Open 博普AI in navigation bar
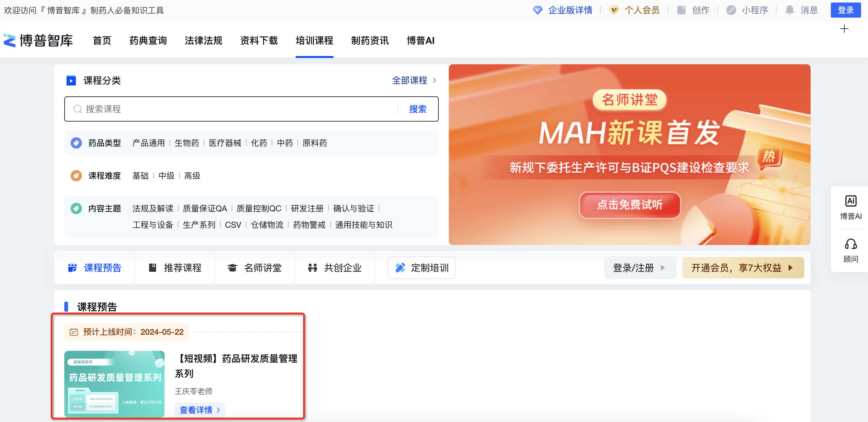 [420, 40]
